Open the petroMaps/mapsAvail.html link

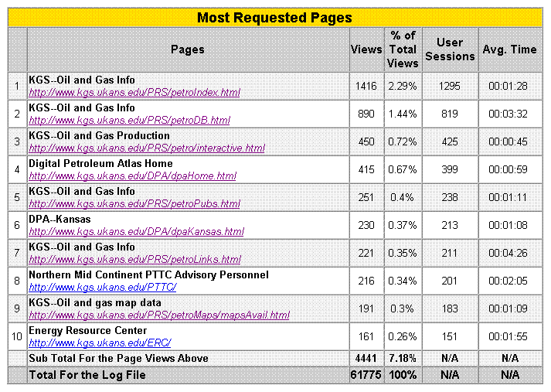tap(159, 315)
